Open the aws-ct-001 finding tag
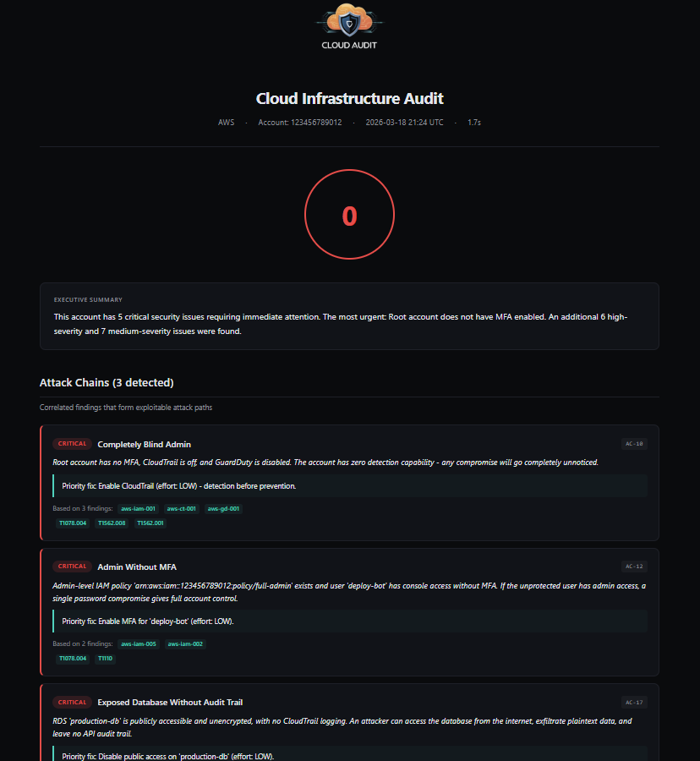The image size is (700, 761). click(x=181, y=509)
